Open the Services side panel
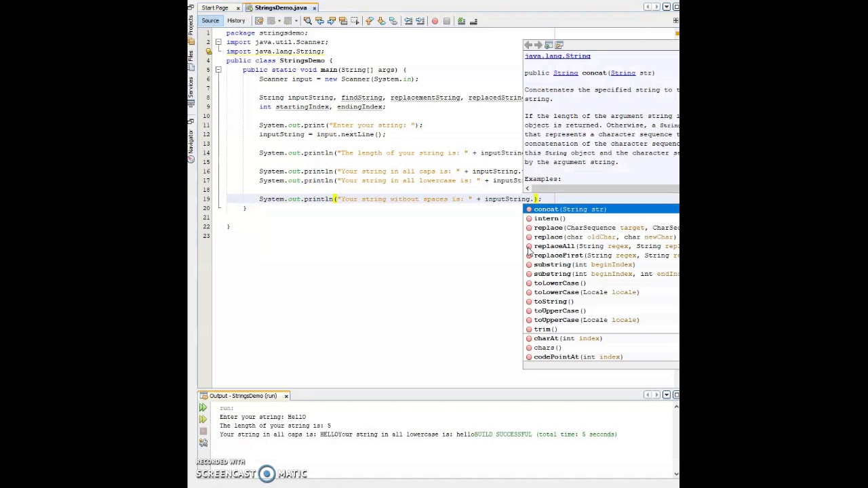868x488 pixels. pos(191,89)
